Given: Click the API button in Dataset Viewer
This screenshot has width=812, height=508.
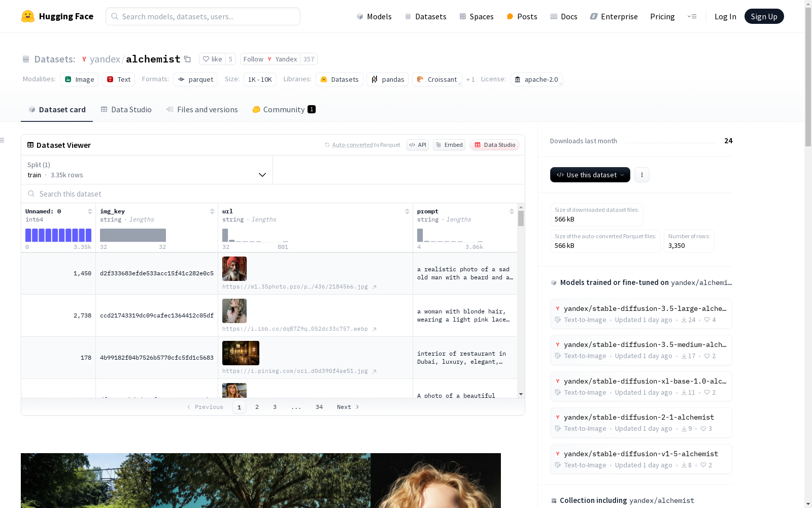Looking at the screenshot, I should coord(418,145).
